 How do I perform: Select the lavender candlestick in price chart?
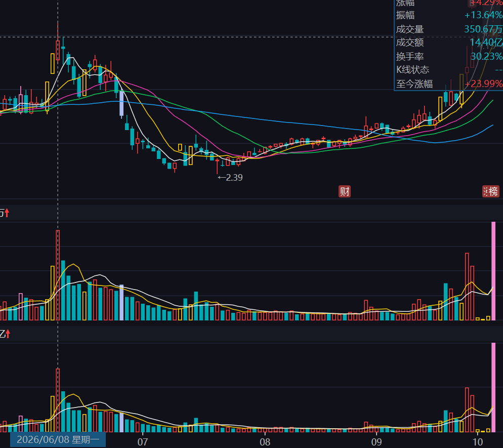point(121,104)
